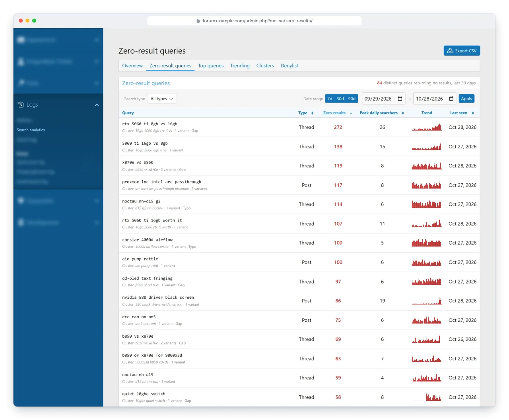View trend sparkline for rtx 5060 ti 8gb vs 16gb
509x420 pixels.
pos(427,127)
